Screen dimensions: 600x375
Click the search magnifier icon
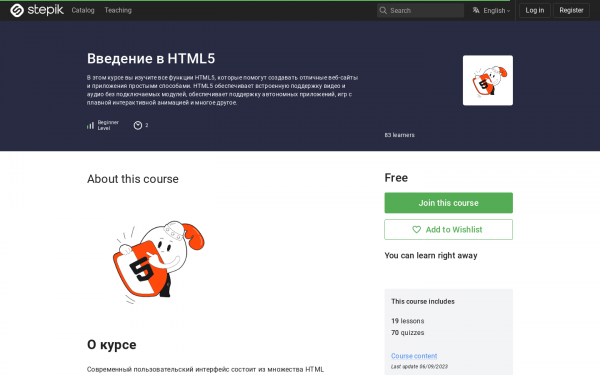coord(383,11)
